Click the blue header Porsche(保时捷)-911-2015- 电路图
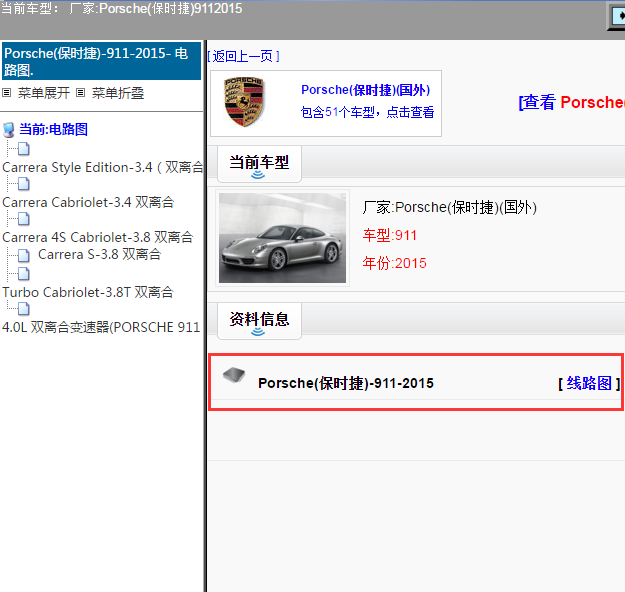Image resolution: width=625 pixels, height=592 pixels. (101, 61)
